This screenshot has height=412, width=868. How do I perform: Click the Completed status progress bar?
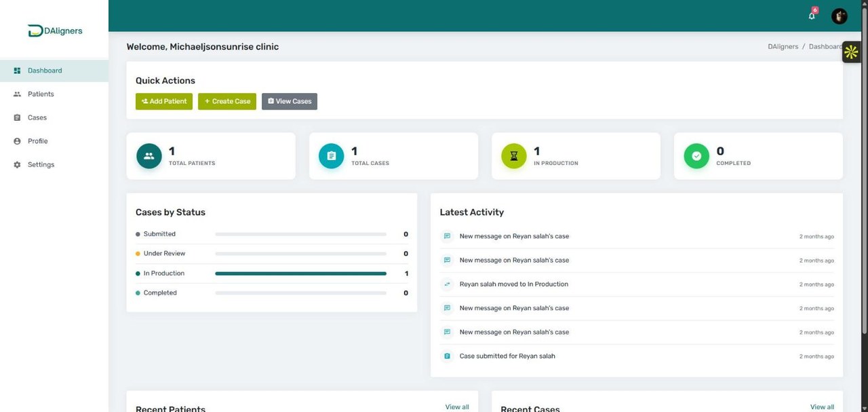[300, 293]
